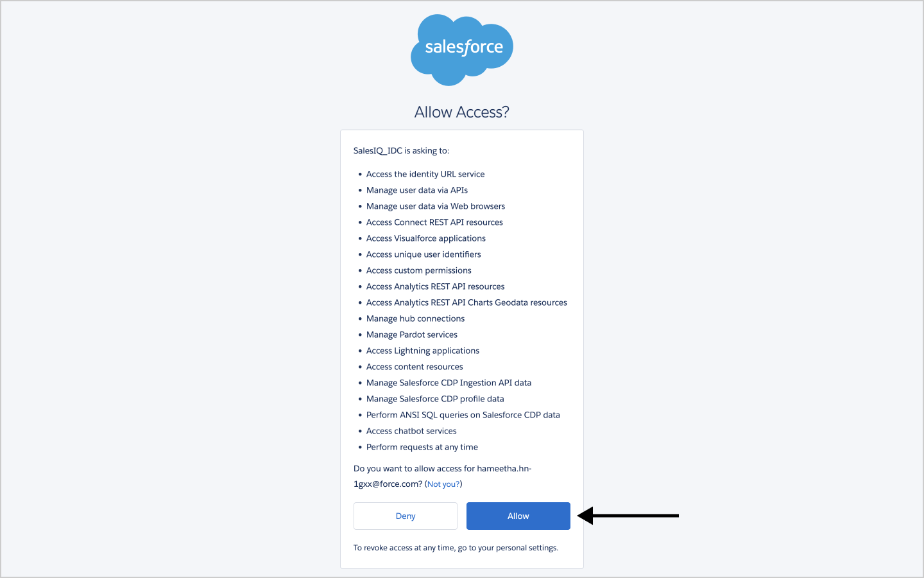Viewport: 924px width, 578px height.
Task: Click 'Access custom permissions' item
Action: pos(419,270)
